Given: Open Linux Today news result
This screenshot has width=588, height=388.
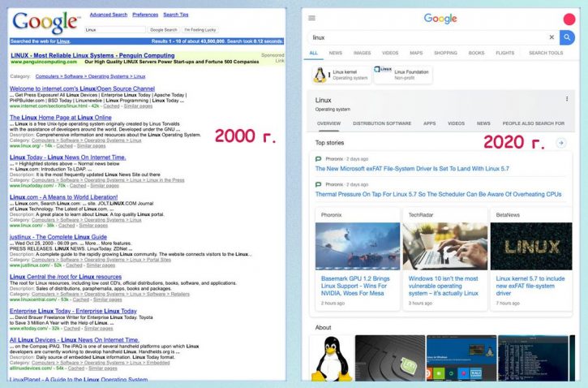Looking at the screenshot, I should pyautogui.click(x=67, y=157).
